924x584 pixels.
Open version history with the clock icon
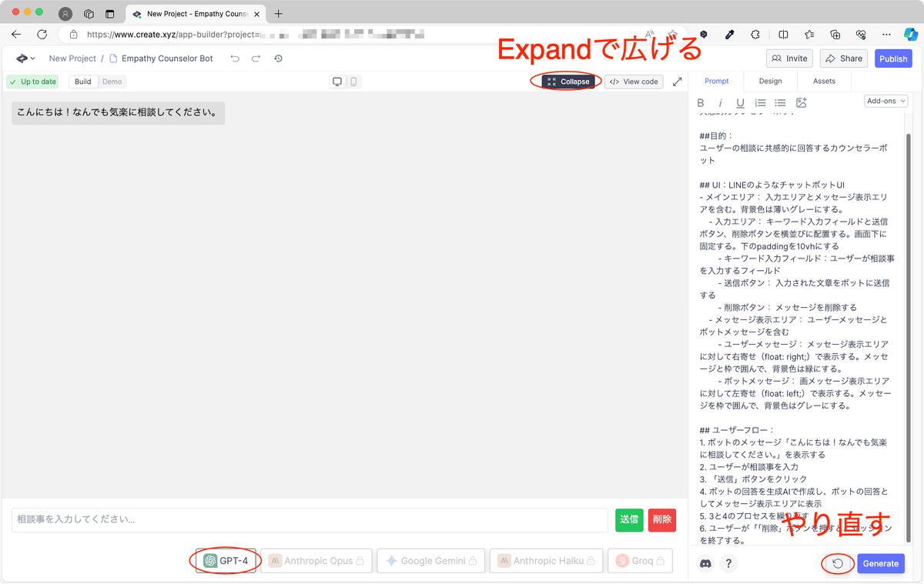(278, 58)
